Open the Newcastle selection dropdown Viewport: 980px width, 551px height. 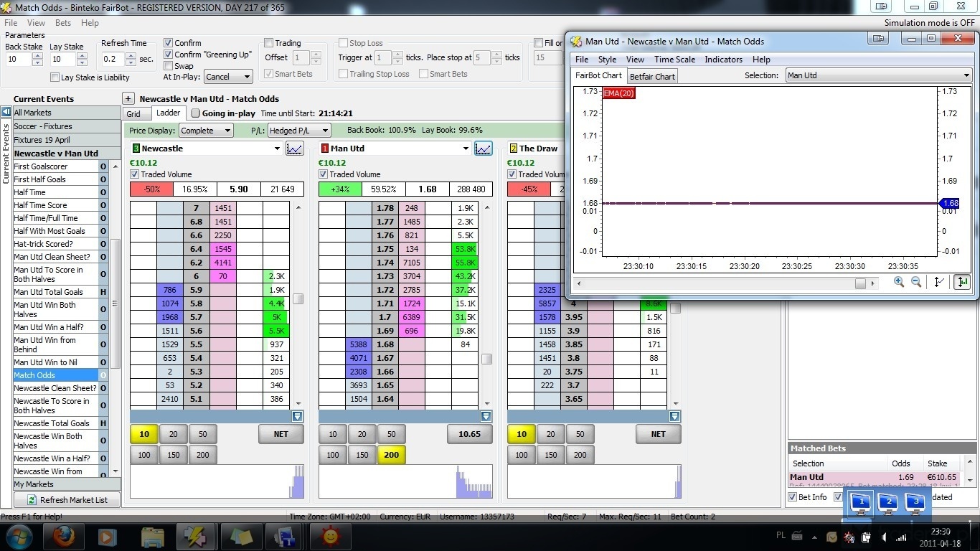pyautogui.click(x=277, y=149)
